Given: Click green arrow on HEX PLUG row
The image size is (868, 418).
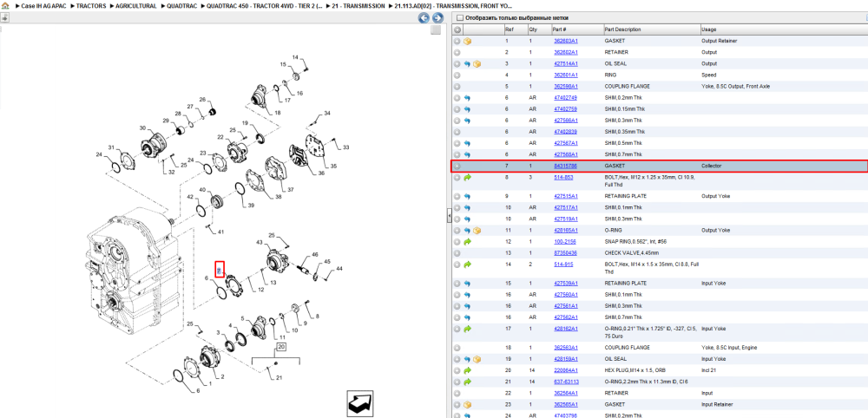Looking at the screenshot, I should 467,370.
